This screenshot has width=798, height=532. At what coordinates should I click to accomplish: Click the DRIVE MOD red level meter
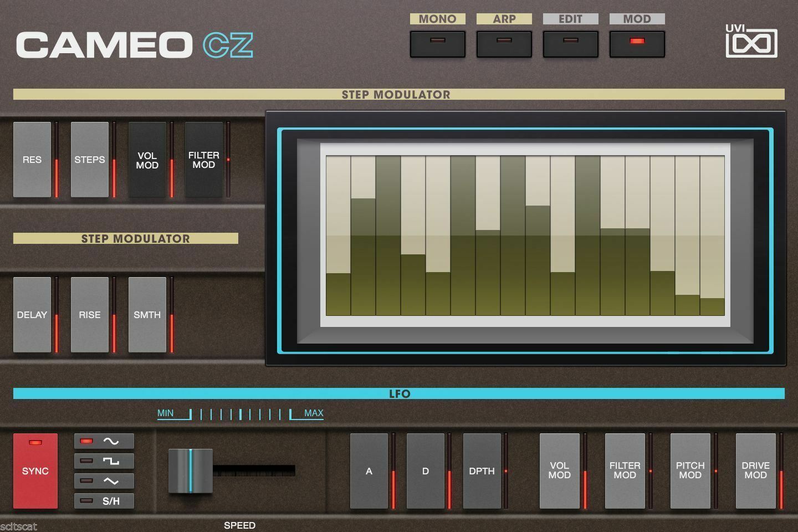tap(781, 471)
